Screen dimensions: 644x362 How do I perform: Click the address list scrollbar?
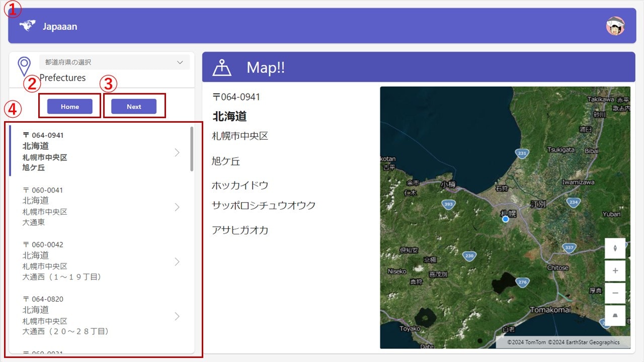(192, 149)
